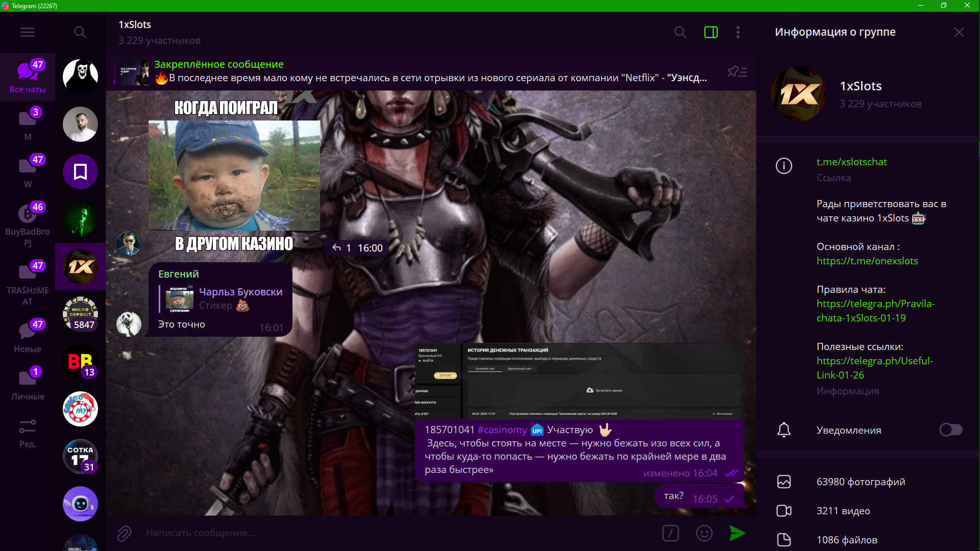
Task: Close the group information panel
Action: [x=959, y=32]
